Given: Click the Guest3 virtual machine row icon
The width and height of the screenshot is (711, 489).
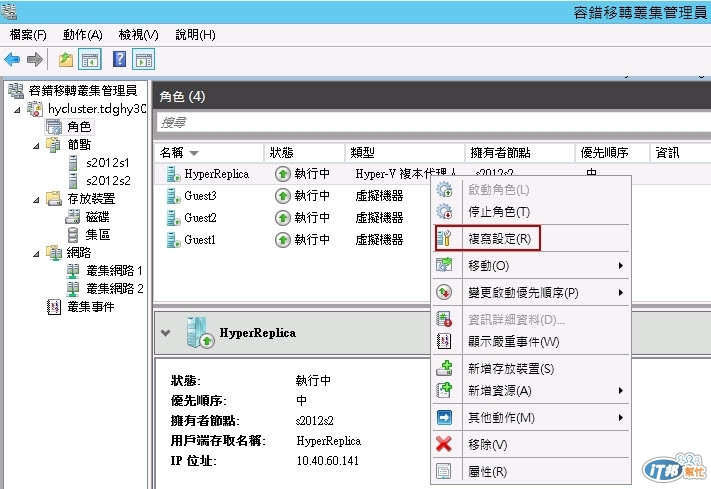Looking at the screenshot, I should [173, 196].
